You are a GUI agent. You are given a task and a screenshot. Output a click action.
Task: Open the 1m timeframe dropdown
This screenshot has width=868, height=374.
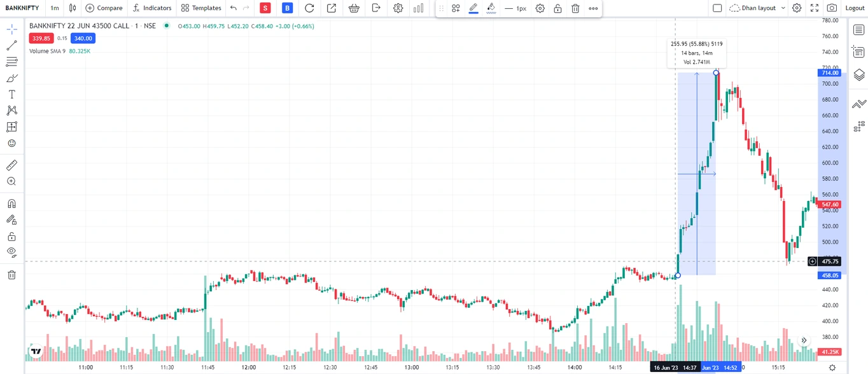[x=55, y=8]
